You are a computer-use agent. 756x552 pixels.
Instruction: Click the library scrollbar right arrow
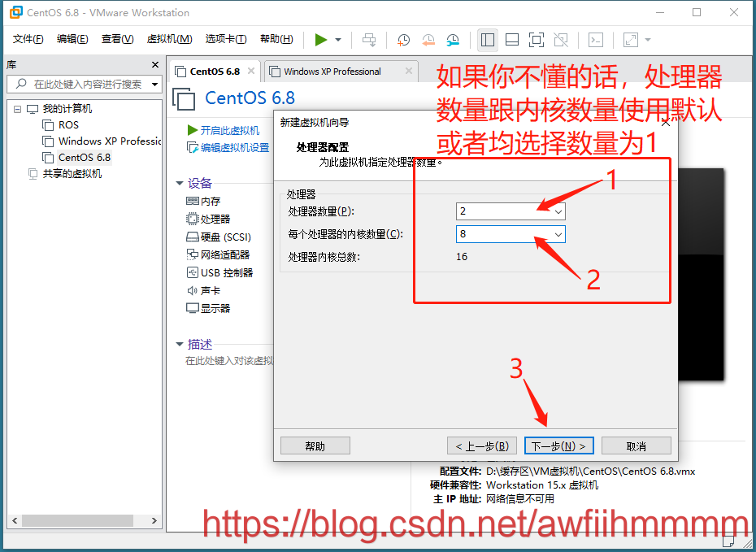point(154,520)
